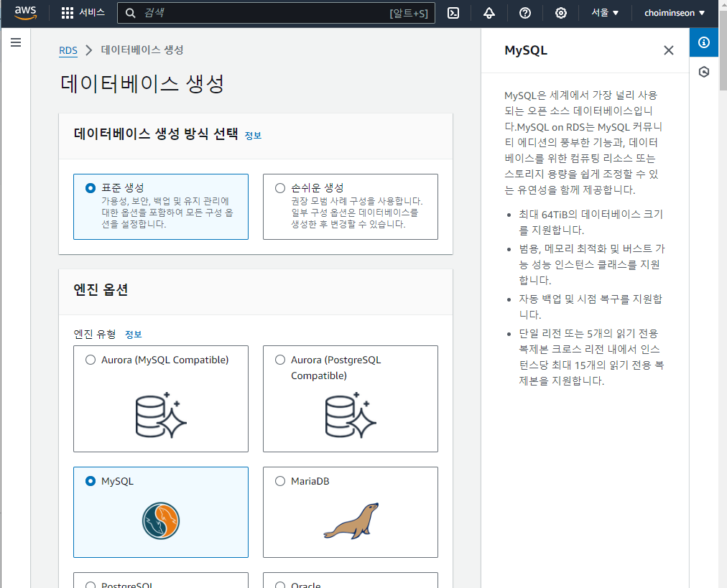Go to RDS breadcrumb link

coord(68,50)
